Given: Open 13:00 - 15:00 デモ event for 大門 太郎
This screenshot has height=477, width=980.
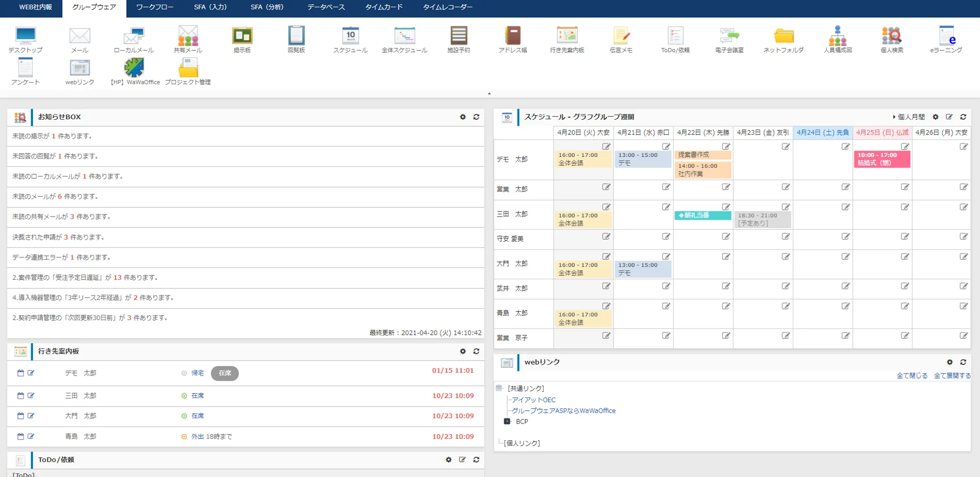Looking at the screenshot, I should pyautogui.click(x=643, y=269).
